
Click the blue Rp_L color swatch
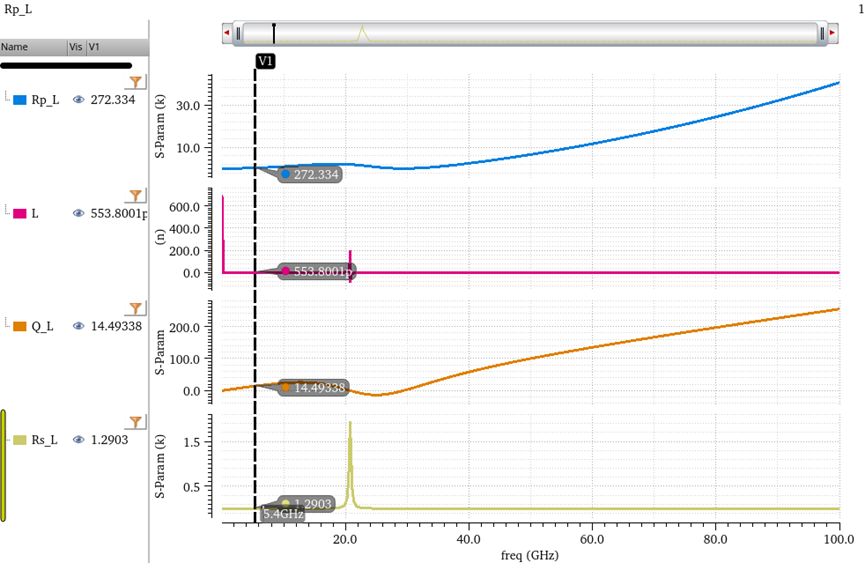(19, 100)
